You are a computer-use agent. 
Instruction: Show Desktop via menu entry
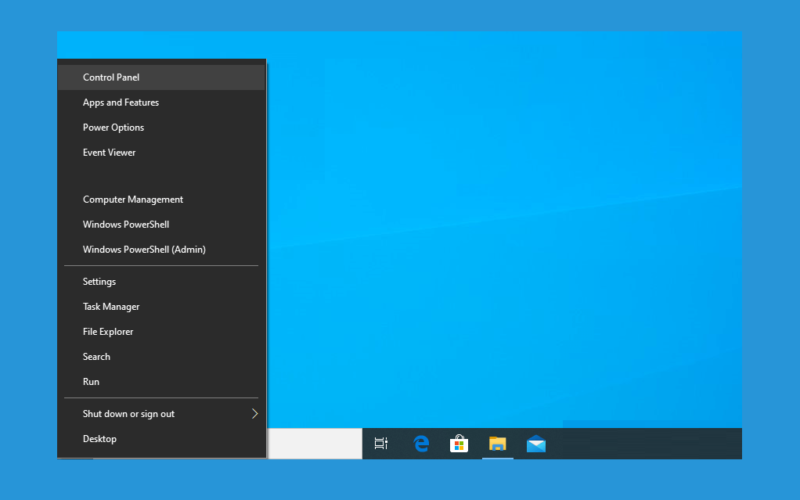(x=161, y=439)
